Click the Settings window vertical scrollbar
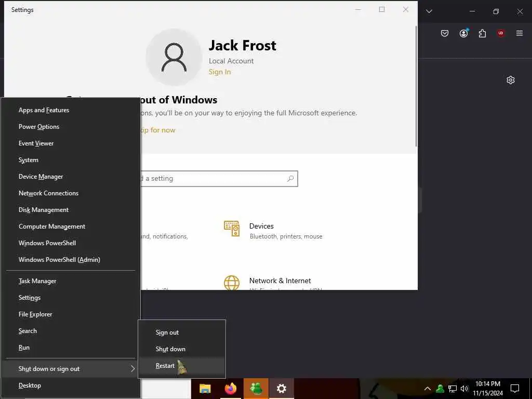 pyautogui.click(x=416, y=86)
